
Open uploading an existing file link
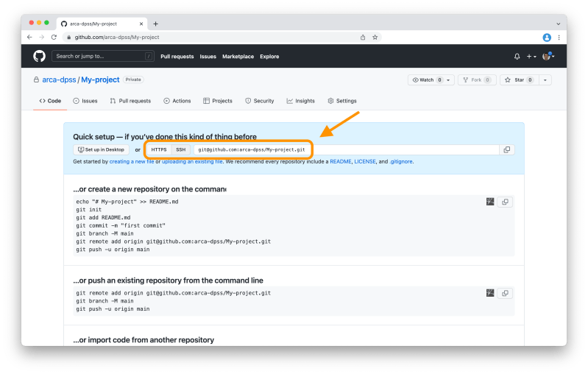[x=192, y=162]
